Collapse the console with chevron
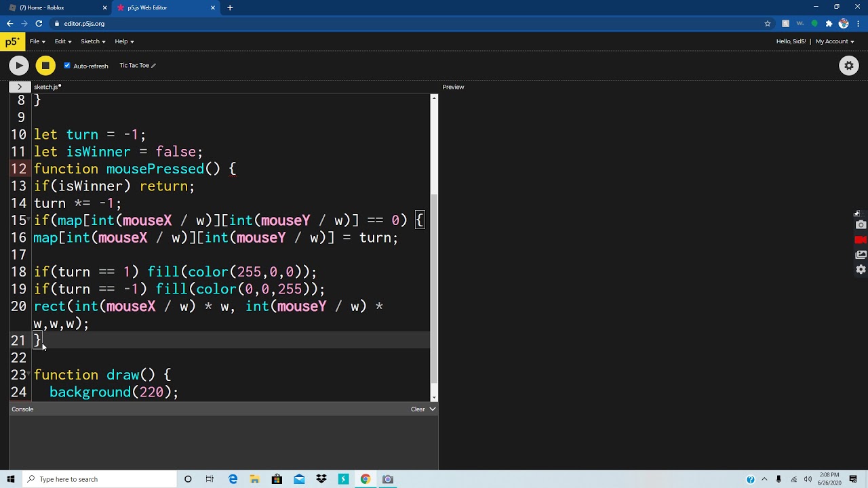The image size is (868, 488). (x=433, y=409)
